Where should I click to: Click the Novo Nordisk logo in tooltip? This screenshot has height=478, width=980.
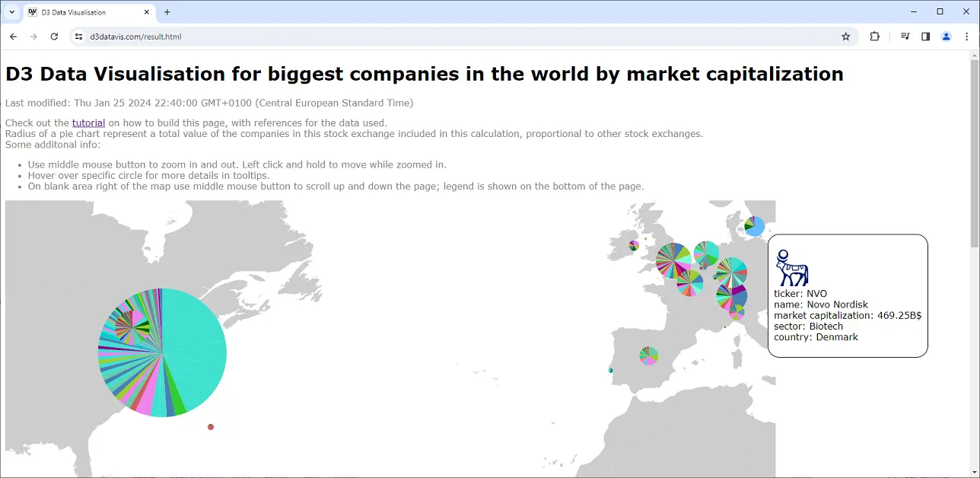[x=791, y=268]
